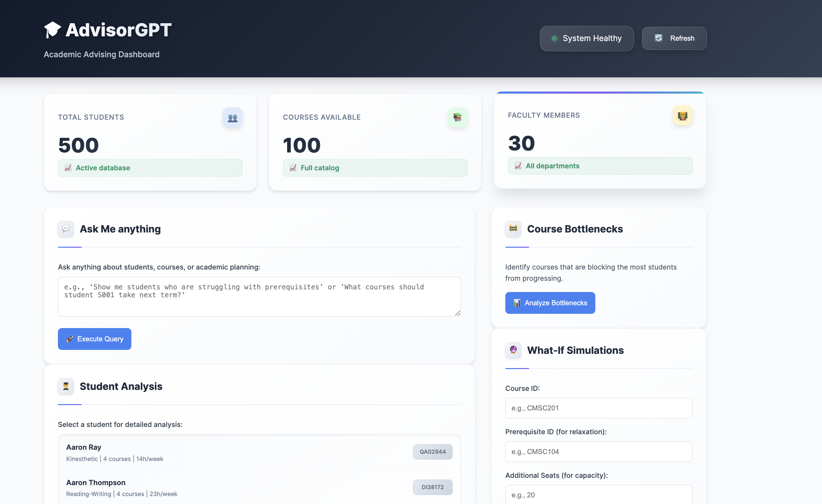Click the speech bubble Ask Me icon
This screenshot has width=822, height=504.
[x=66, y=229]
